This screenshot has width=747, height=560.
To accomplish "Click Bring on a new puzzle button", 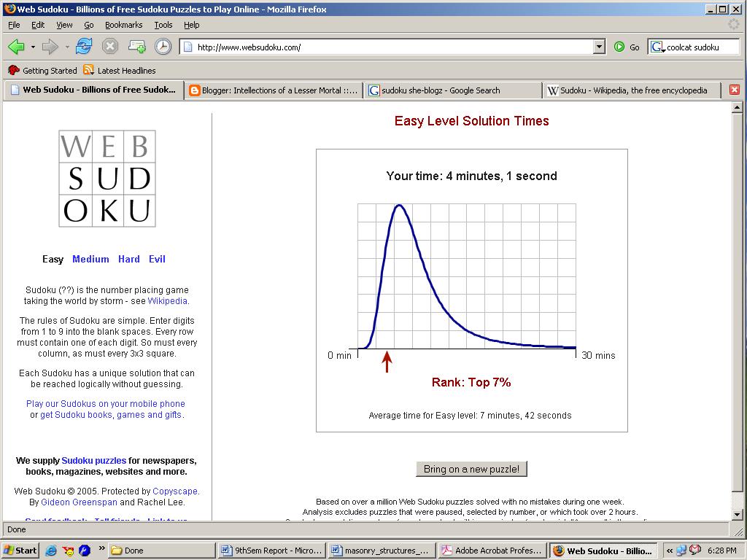I will click(x=471, y=469).
